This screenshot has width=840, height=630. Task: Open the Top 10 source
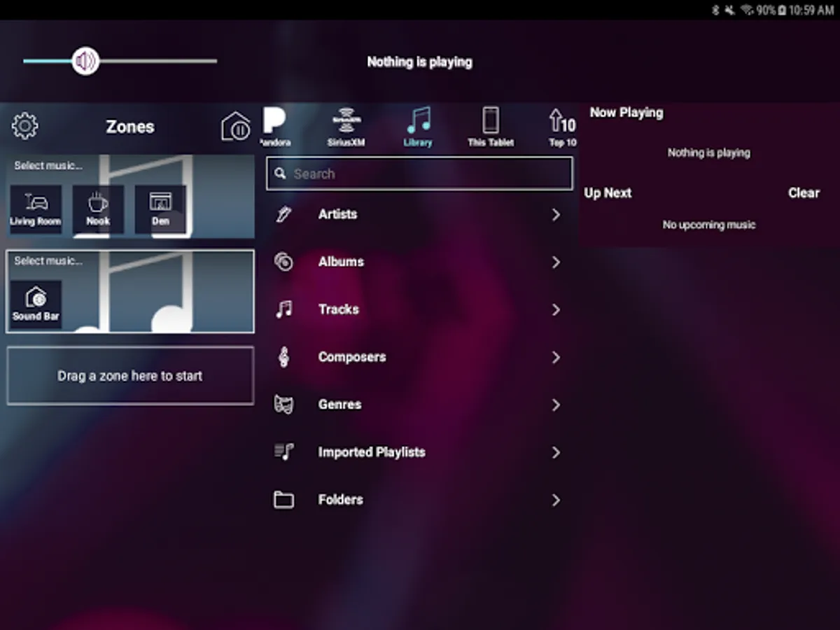562,127
